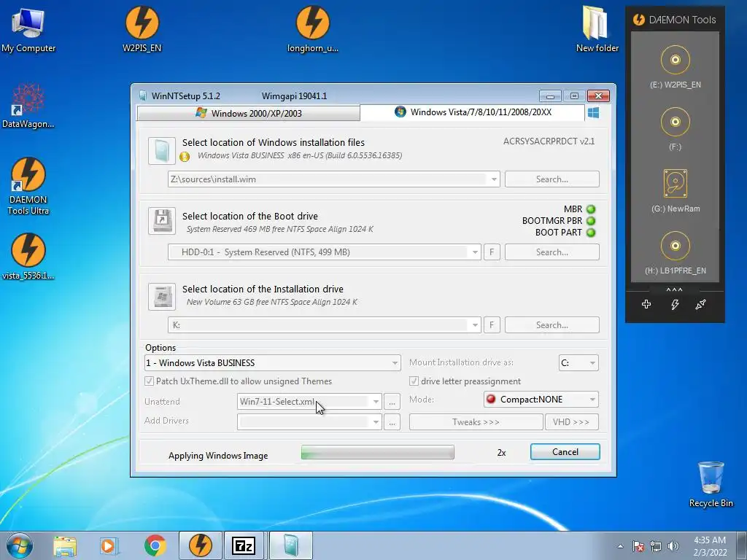This screenshot has height=560, width=747.
Task: Click ACRSYSACRPRDCT v2.1 label
Action: [549, 141]
